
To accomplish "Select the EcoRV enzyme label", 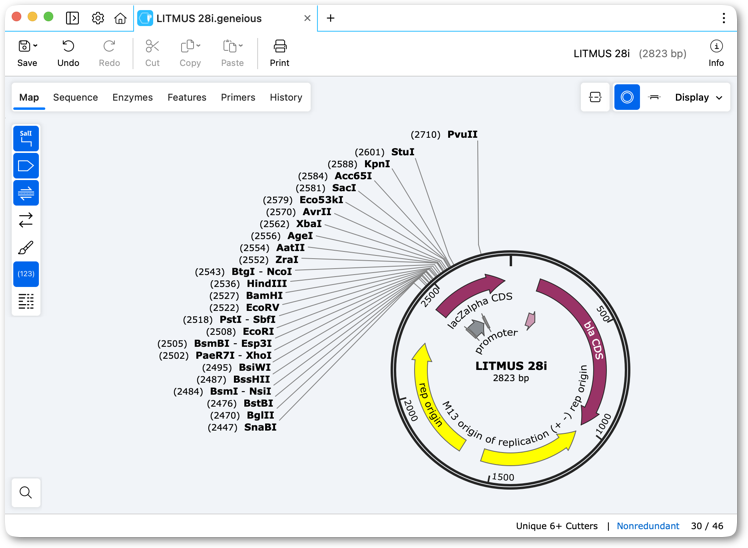I will click(x=262, y=307).
